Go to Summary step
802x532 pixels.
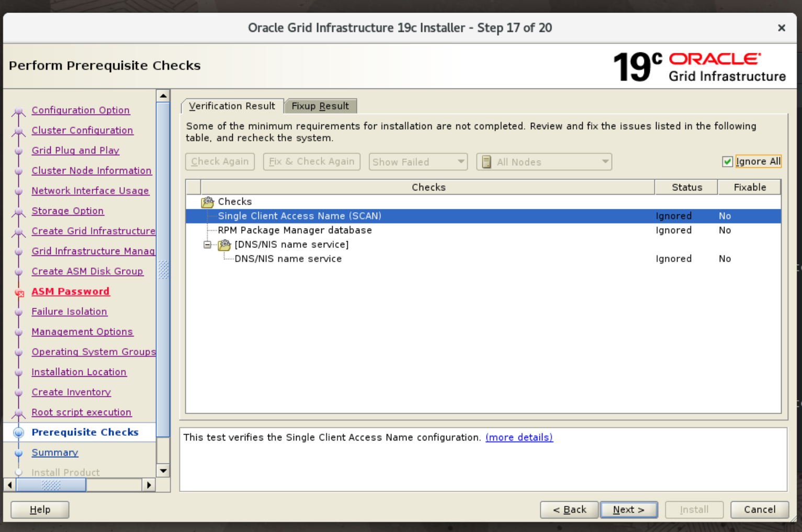pos(54,452)
